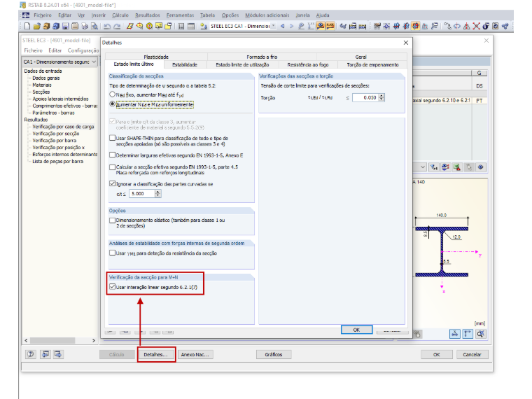Open the Geral tab

[x=360, y=57]
